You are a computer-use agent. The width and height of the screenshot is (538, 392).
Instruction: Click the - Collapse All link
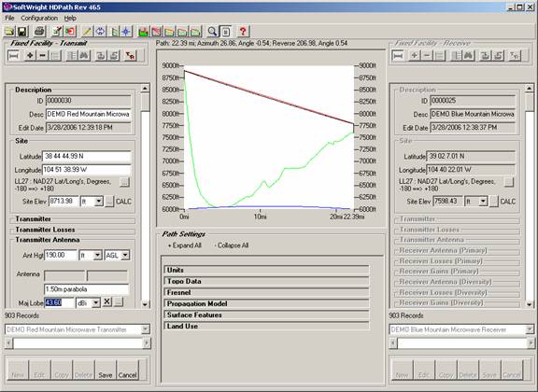point(232,245)
